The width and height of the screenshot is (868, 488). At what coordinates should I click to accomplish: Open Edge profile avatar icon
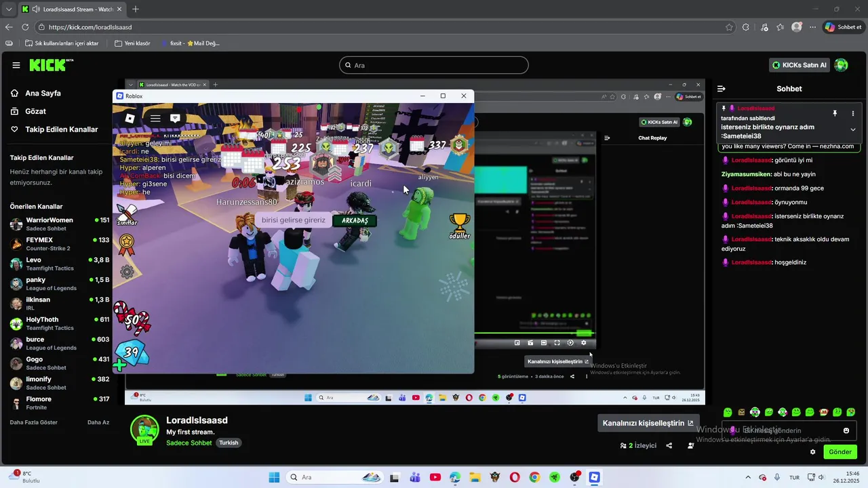click(797, 27)
